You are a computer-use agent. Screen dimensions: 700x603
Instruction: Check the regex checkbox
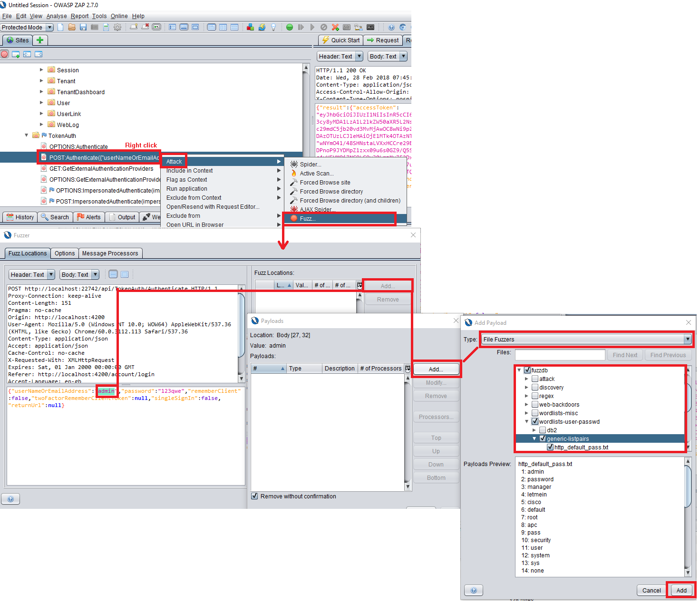pos(535,396)
